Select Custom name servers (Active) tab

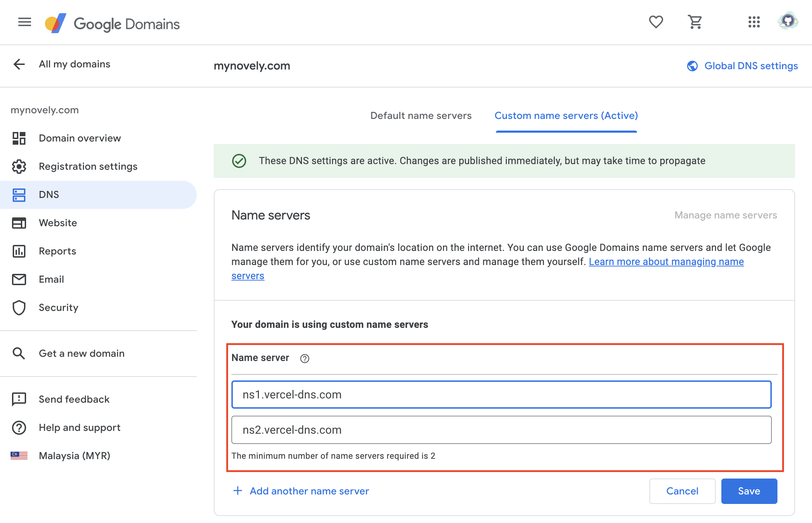[566, 116]
